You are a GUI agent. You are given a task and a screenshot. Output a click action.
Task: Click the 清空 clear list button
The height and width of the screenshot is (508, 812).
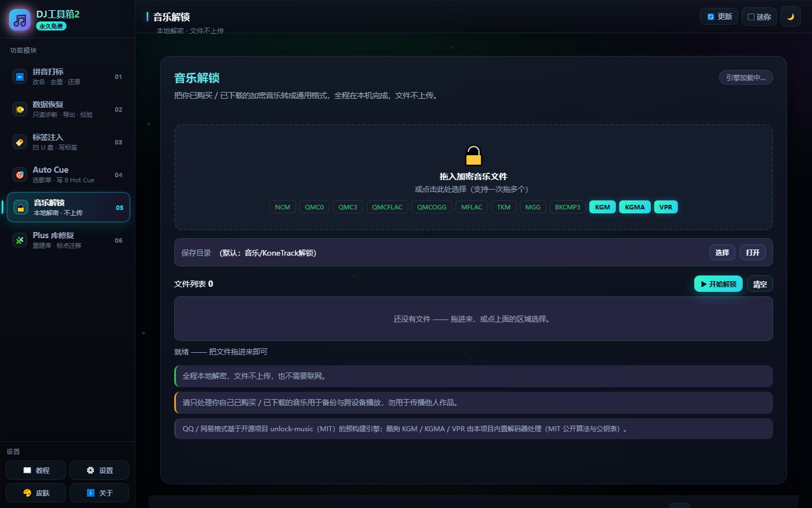(760, 284)
